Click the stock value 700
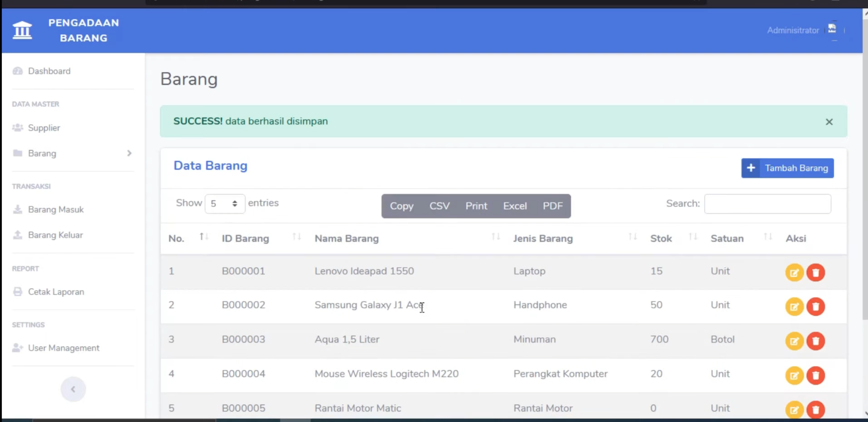 coord(659,339)
